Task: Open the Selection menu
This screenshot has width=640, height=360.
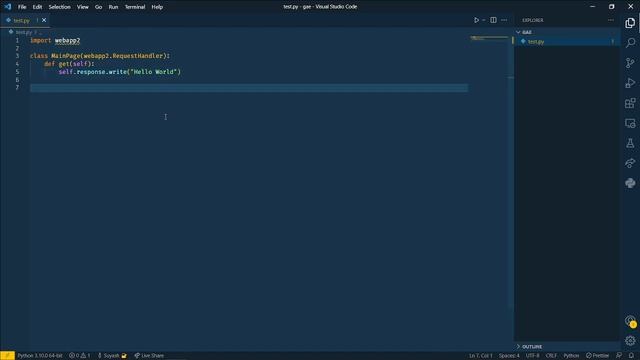Action: pos(60,7)
